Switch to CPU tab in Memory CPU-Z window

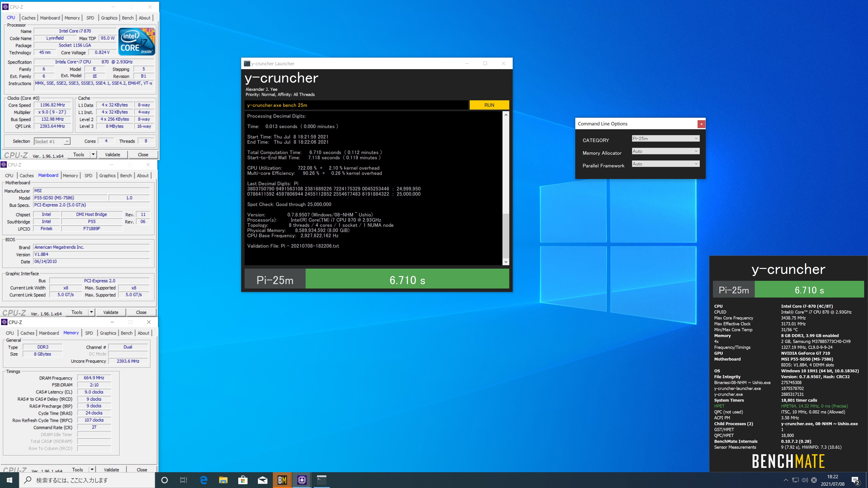point(10,333)
